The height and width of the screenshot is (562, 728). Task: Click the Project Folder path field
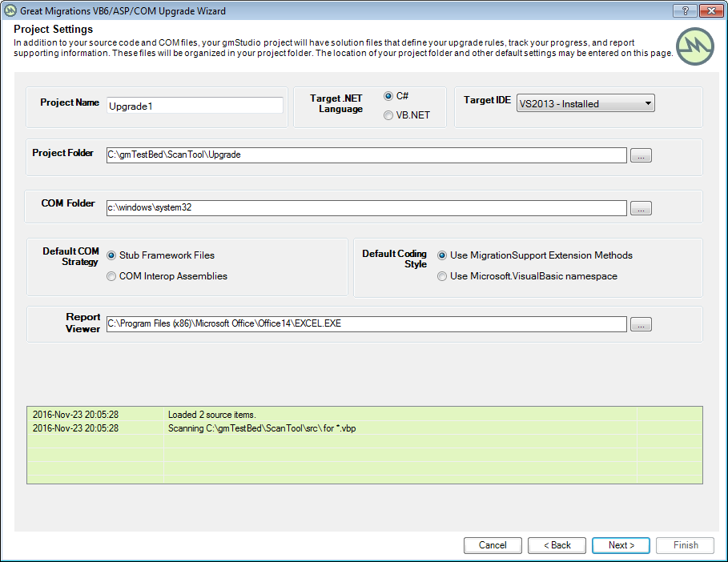[x=360, y=155]
